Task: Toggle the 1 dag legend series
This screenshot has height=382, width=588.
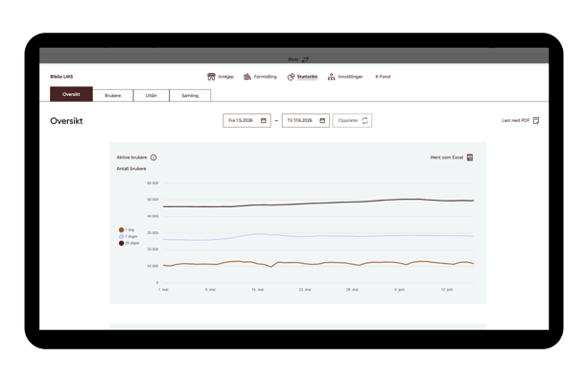Action: pos(127,229)
